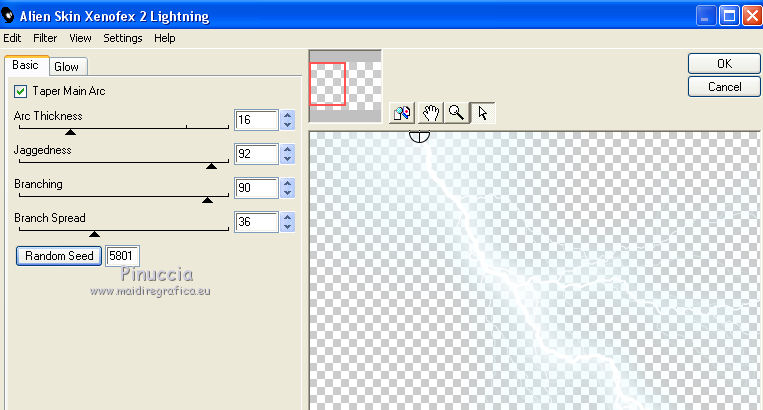Select the hand pan tool
763x410 pixels.
coord(431,113)
